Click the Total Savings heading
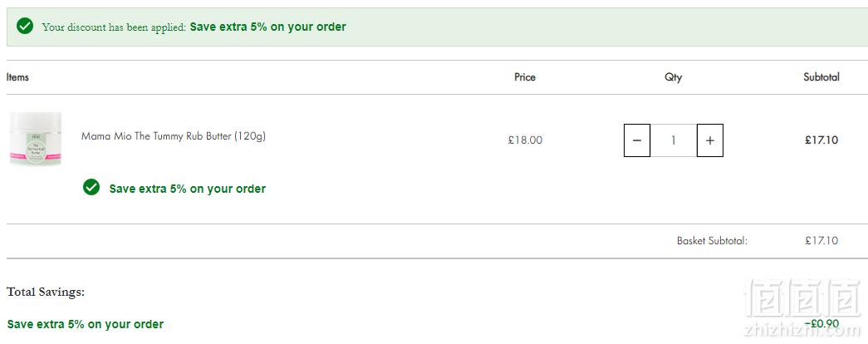868x344 pixels. coord(46,292)
